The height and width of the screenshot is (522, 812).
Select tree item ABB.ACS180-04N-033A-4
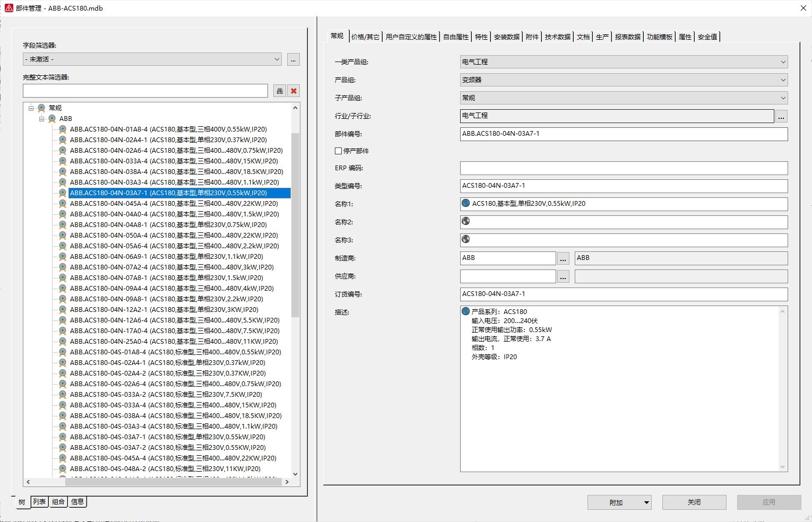[174, 161]
